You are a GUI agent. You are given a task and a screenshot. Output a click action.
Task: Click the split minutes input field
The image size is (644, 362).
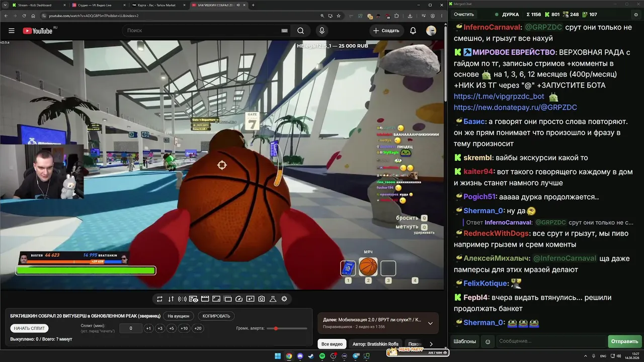(131, 328)
